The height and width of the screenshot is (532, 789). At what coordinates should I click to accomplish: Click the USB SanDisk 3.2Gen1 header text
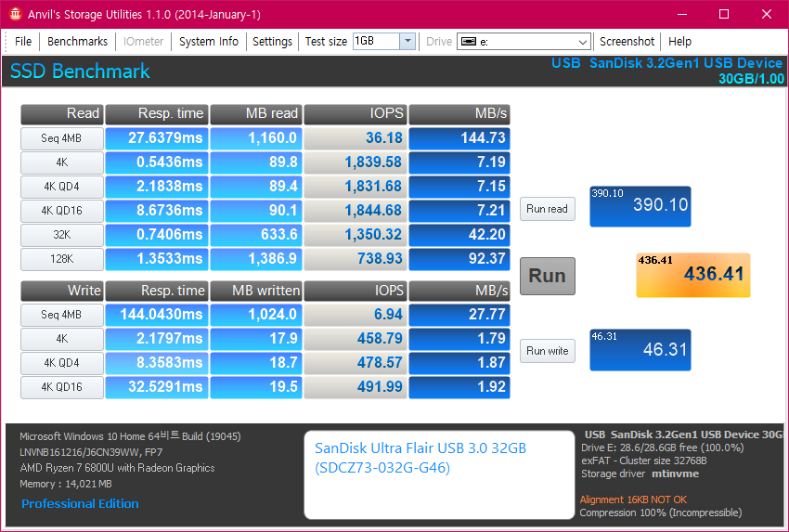point(666,63)
